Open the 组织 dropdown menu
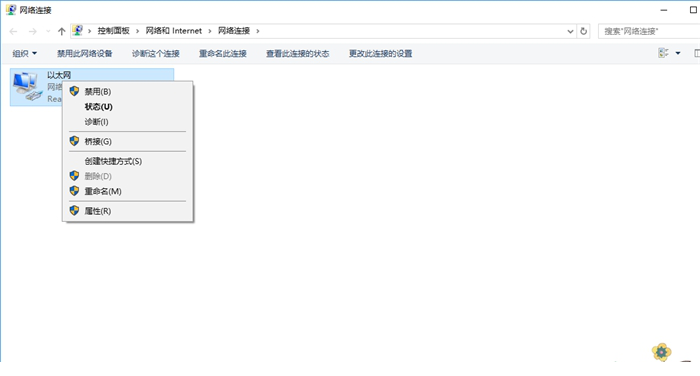 (x=25, y=54)
